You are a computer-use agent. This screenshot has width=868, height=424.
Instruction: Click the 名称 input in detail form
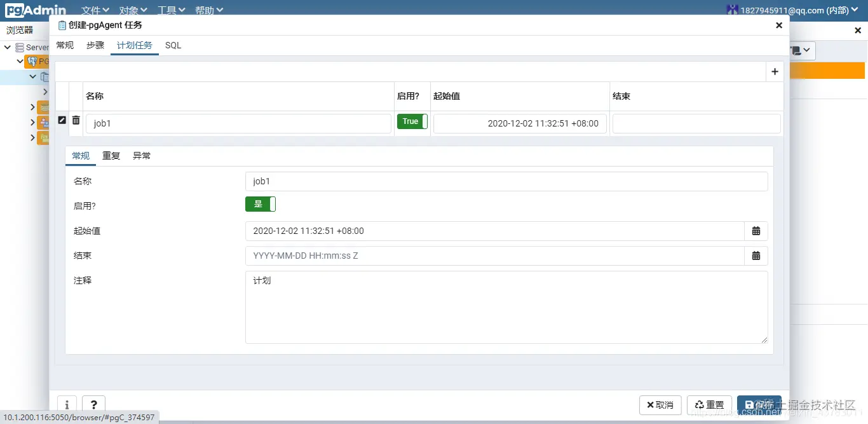pos(506,181)
